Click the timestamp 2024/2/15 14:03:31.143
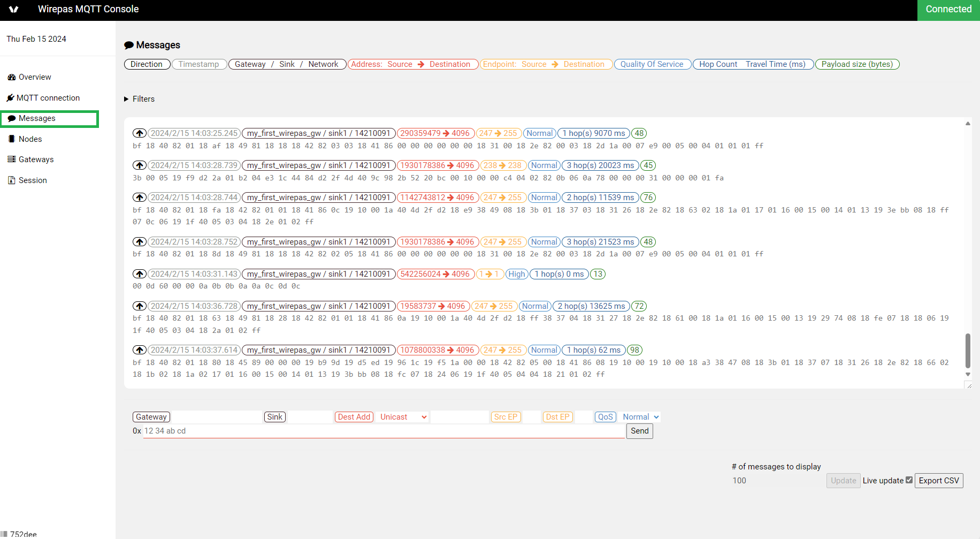980x539 pixels. point(194,274)
